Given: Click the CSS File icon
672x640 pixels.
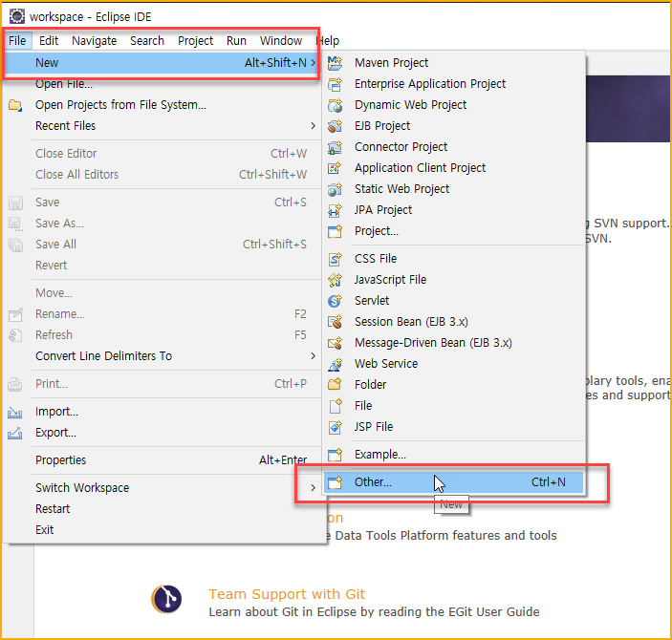Looking at the screenshot, I should [x=335, y=259].
